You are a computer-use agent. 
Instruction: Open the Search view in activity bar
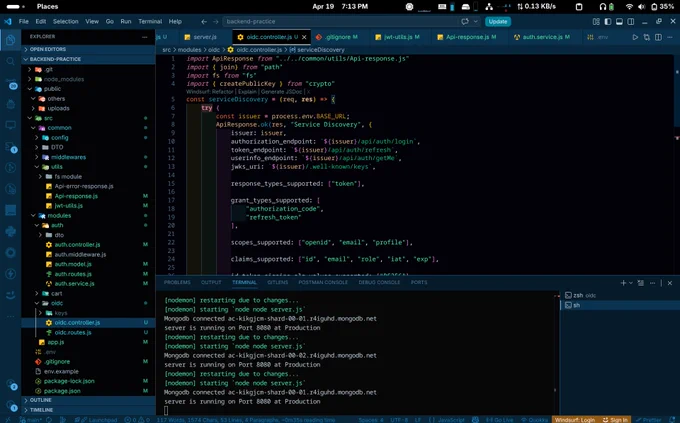[10, 61]
